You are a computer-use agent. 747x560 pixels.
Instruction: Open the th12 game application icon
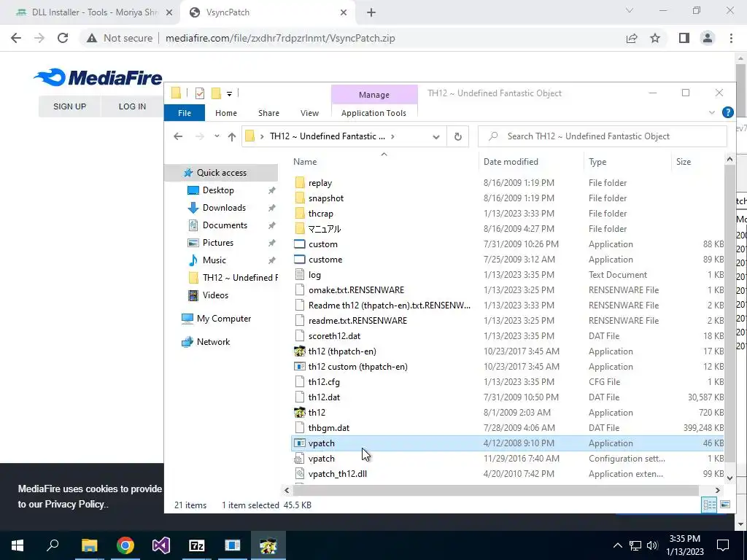(x=300, y=413)
